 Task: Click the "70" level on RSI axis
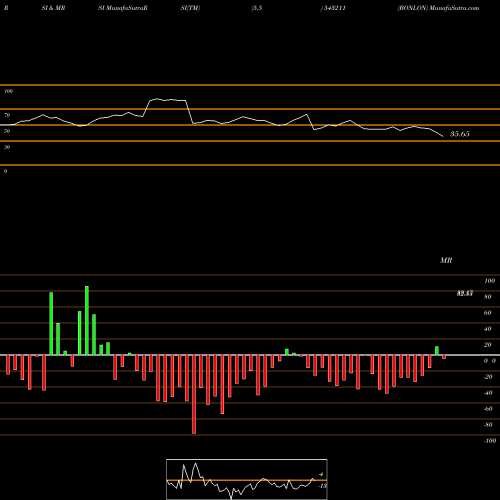tap(7, 115)
